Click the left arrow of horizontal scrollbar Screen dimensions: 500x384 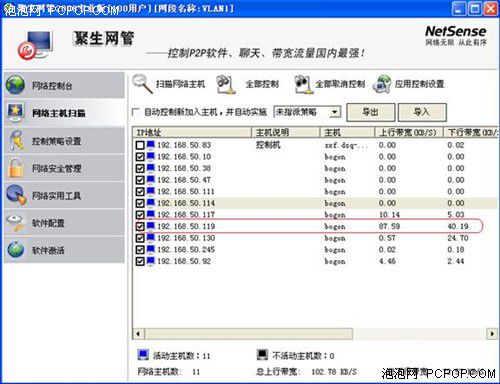pos(138,333)
